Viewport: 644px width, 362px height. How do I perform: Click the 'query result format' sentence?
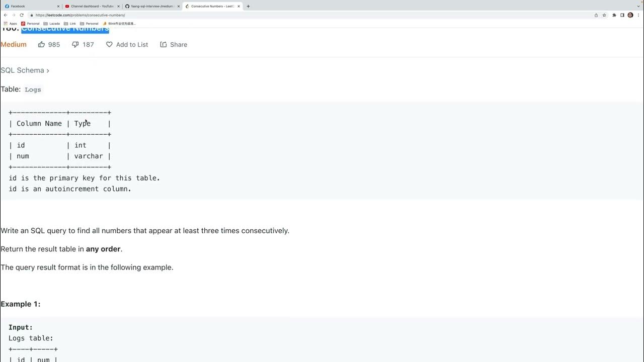coord(87,267)
